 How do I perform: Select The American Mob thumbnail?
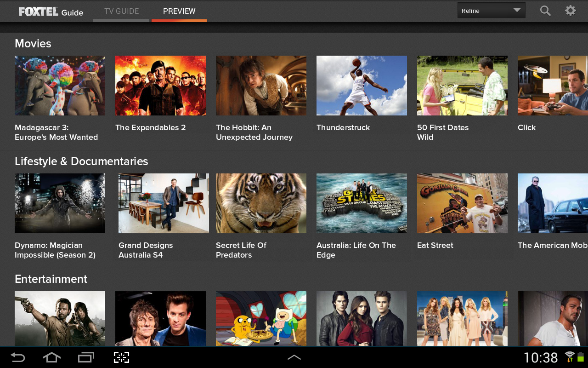(x=553, y=203)
